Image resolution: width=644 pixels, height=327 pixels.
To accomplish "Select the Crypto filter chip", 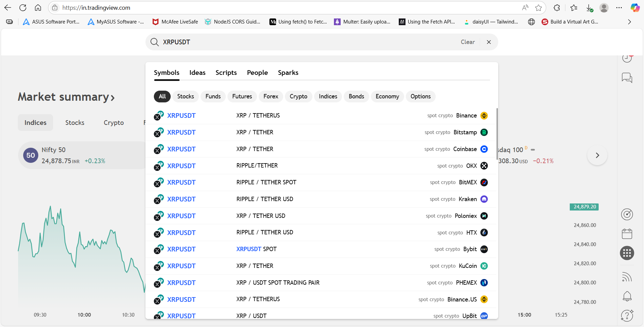I will click(x=298, y=96).
